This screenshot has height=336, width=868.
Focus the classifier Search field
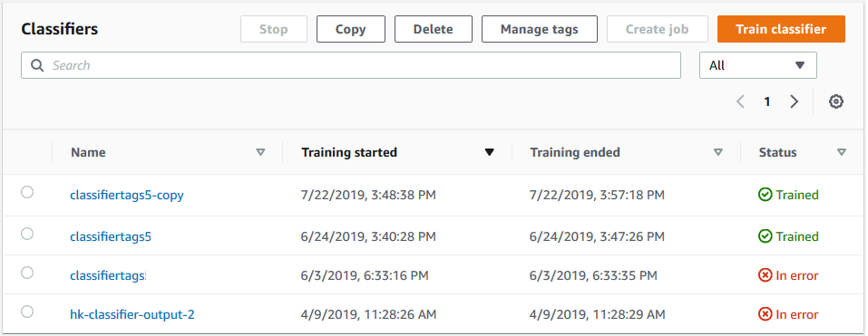(351, 65)
